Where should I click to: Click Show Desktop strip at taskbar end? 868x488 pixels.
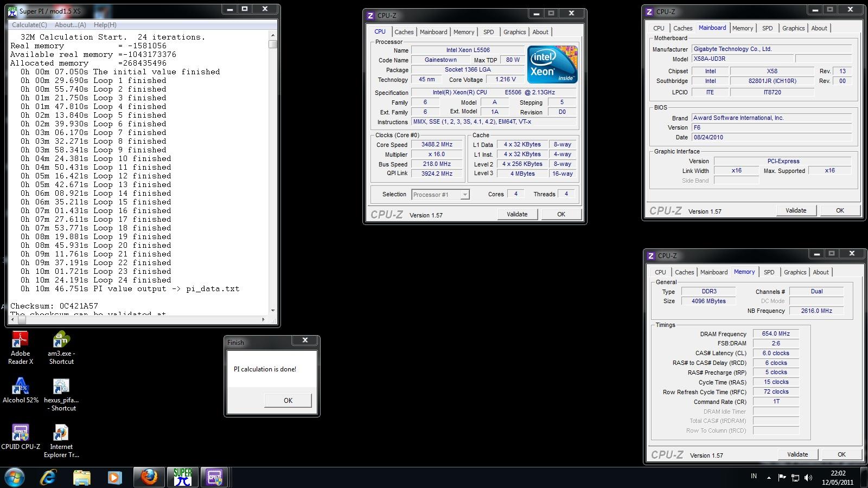tap(864, 477)
